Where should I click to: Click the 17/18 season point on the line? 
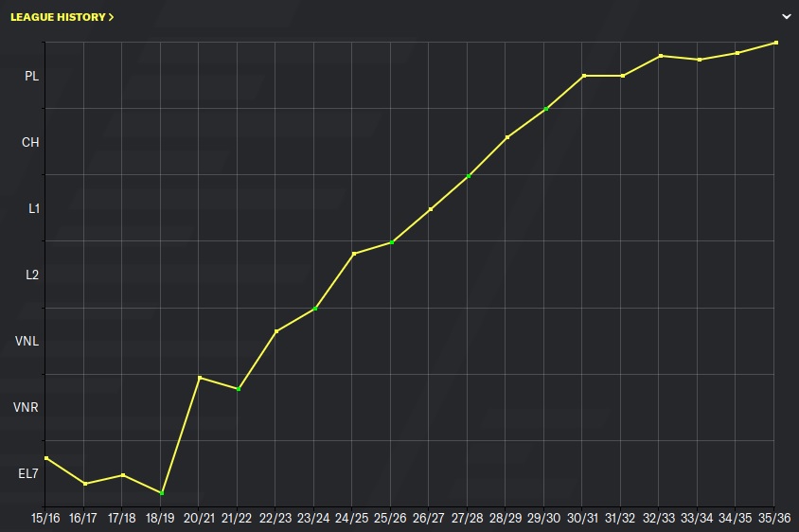pos(123,475)
